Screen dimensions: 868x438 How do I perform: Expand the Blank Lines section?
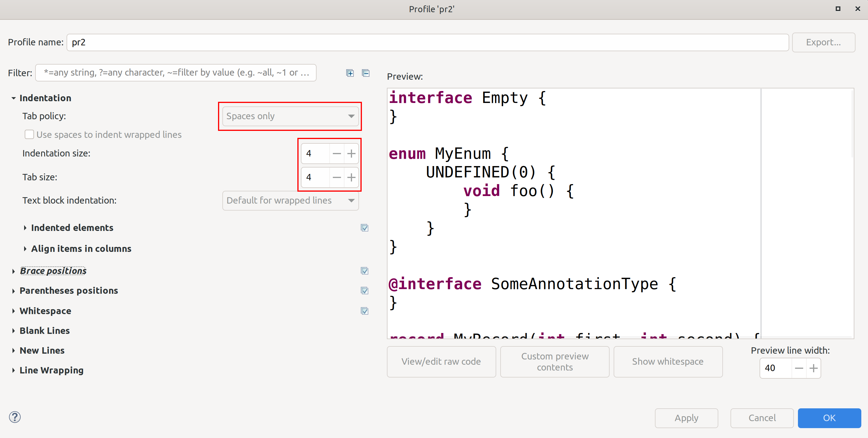point(13,331)
